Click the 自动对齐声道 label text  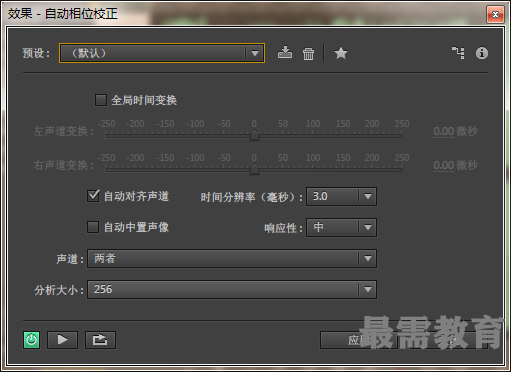click(x=136, y=196)
